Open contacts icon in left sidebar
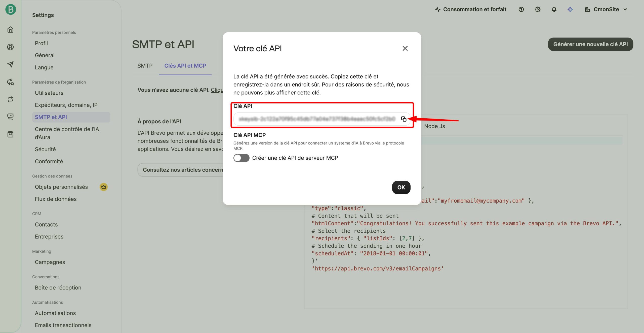 (x=10, y=47)
